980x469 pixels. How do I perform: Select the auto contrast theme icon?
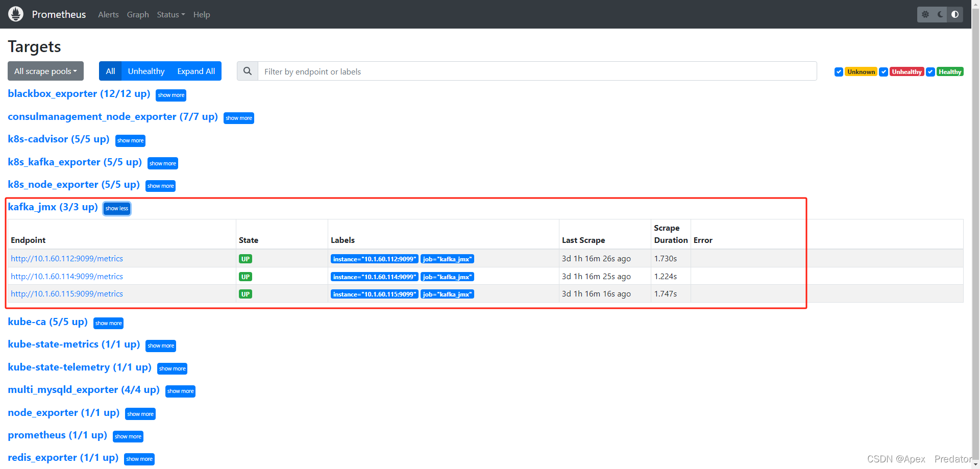pyautogui.click(x=955, y=14)
